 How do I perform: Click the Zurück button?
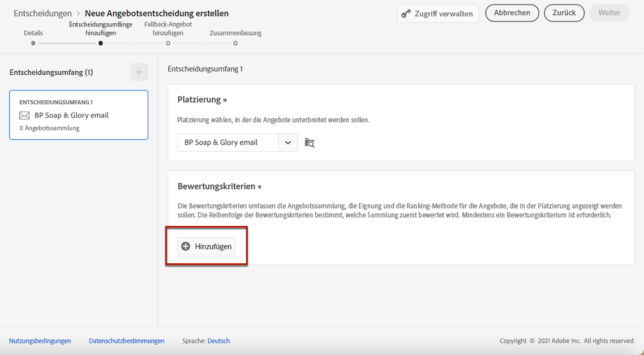564,13
